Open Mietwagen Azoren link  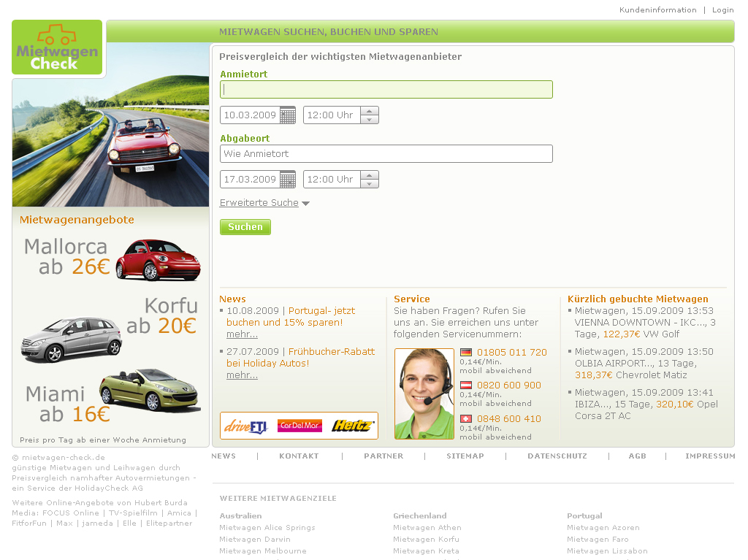(x=603, y=528)
